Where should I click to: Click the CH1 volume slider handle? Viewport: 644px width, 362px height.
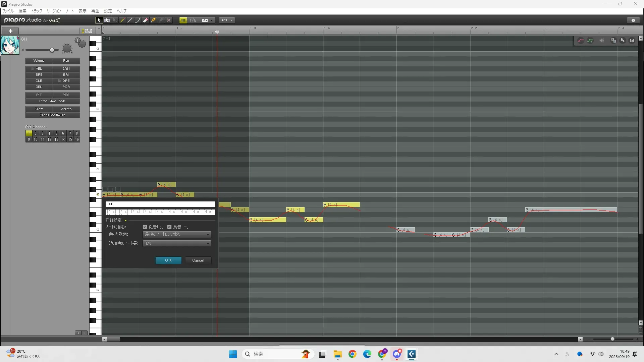[52, 50]
